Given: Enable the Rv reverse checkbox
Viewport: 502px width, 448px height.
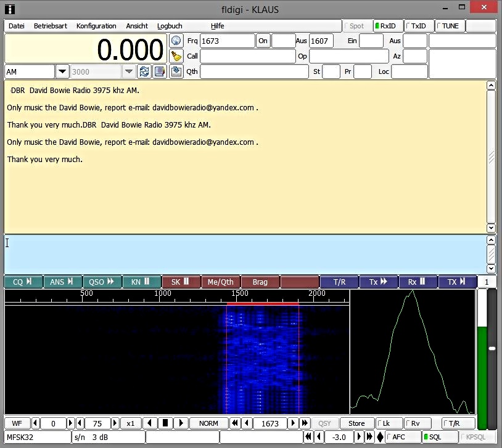Looking at the screenshot, I should [x=418, y=423].
